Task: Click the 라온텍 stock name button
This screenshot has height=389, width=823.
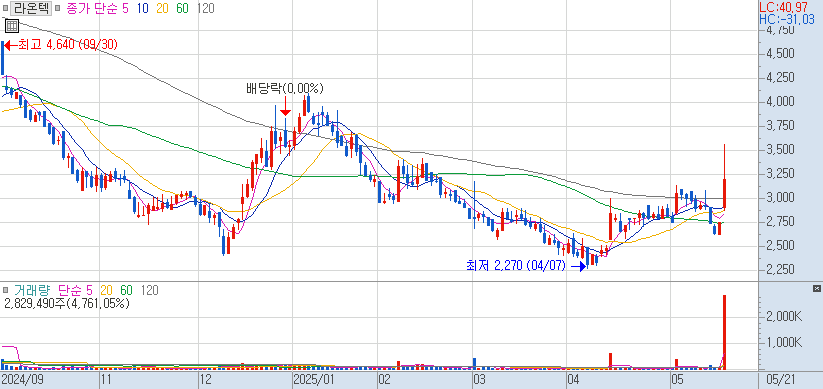Action: (30, 8)
